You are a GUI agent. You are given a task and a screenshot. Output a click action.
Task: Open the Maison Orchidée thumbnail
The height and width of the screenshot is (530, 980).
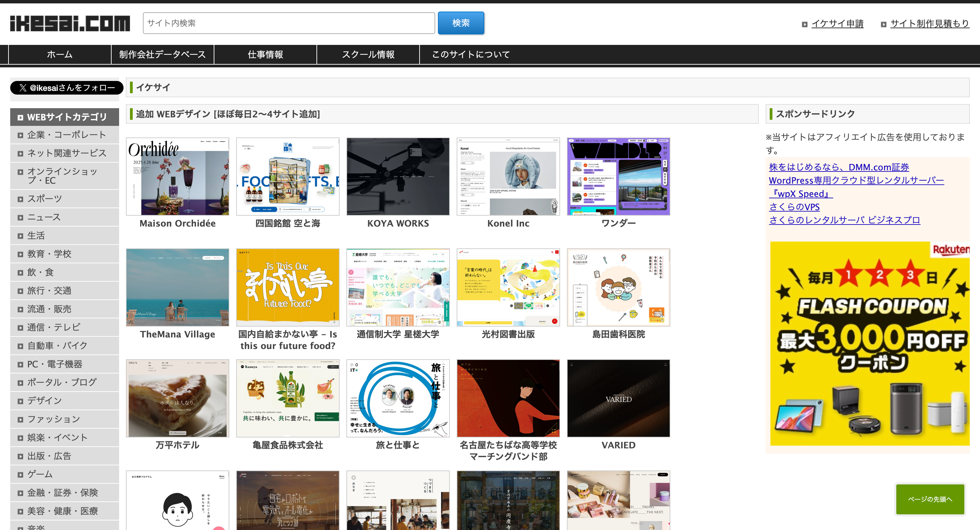(178, 177)
